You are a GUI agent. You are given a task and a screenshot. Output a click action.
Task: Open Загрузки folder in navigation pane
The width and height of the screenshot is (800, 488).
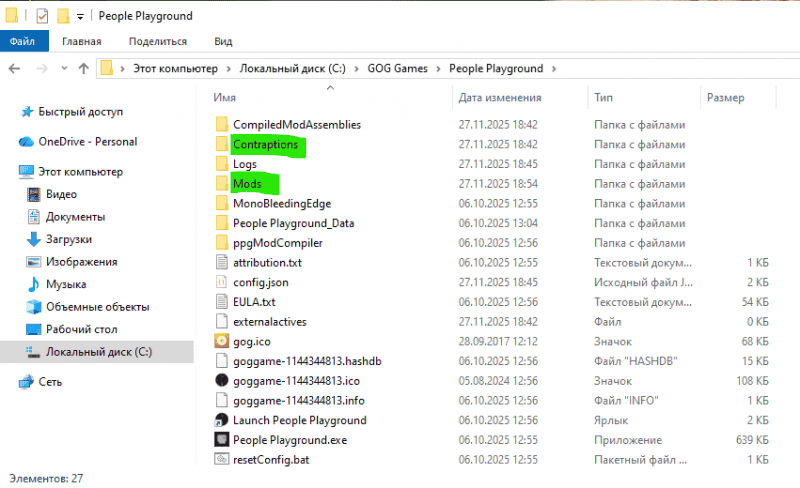[68, 240]
